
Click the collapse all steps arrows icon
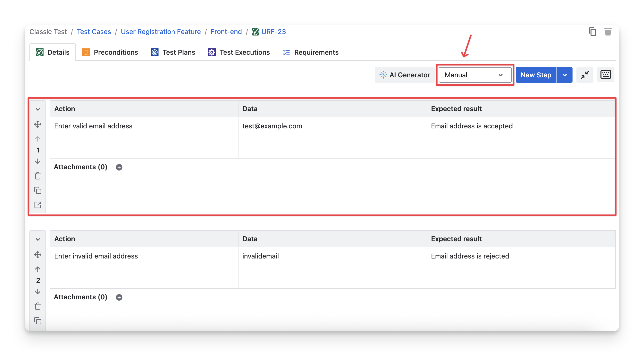(x=585, y=75)
